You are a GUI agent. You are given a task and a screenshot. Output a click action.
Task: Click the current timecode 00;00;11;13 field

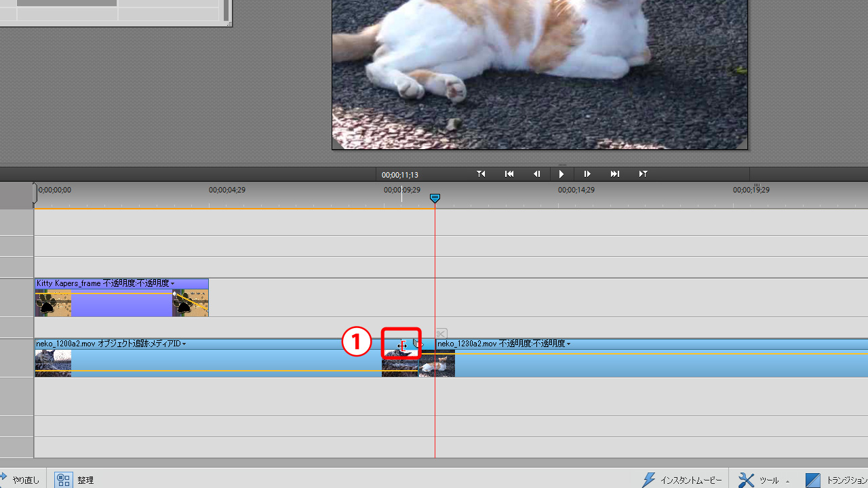coord(399,175)
